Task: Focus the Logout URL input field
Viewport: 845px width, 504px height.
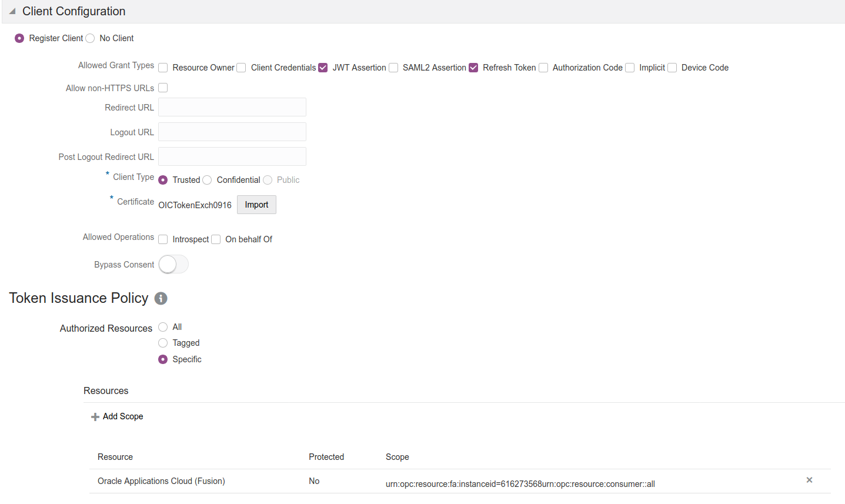Action: point(232,132)
